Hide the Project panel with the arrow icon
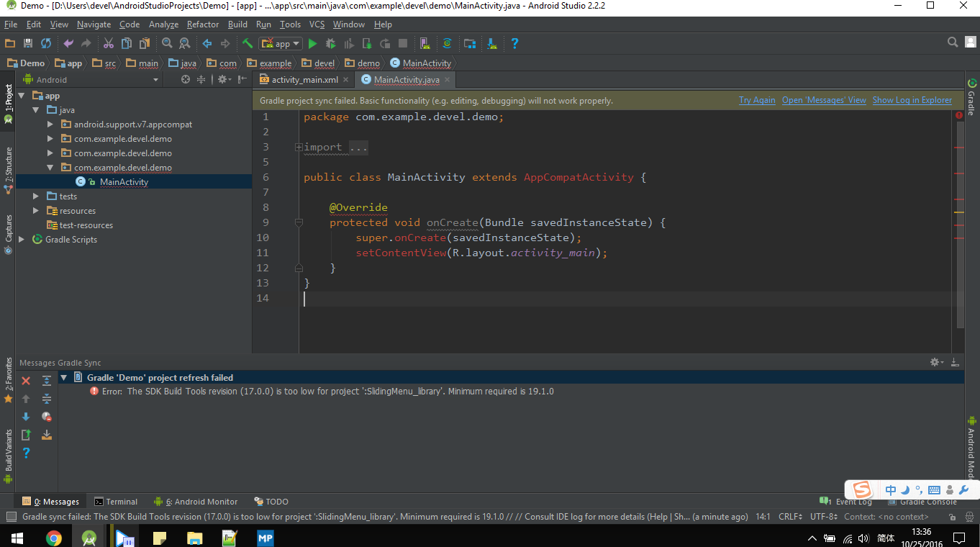Image resolution: width=980 pixels, height=547 pixels. pyautogui.click(x=242, y=80)
